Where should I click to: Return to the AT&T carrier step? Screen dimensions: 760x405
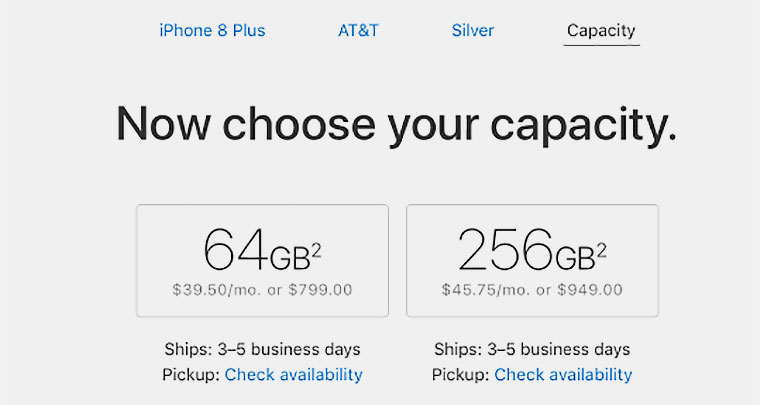pyautogui.click(x=358, y=30)
